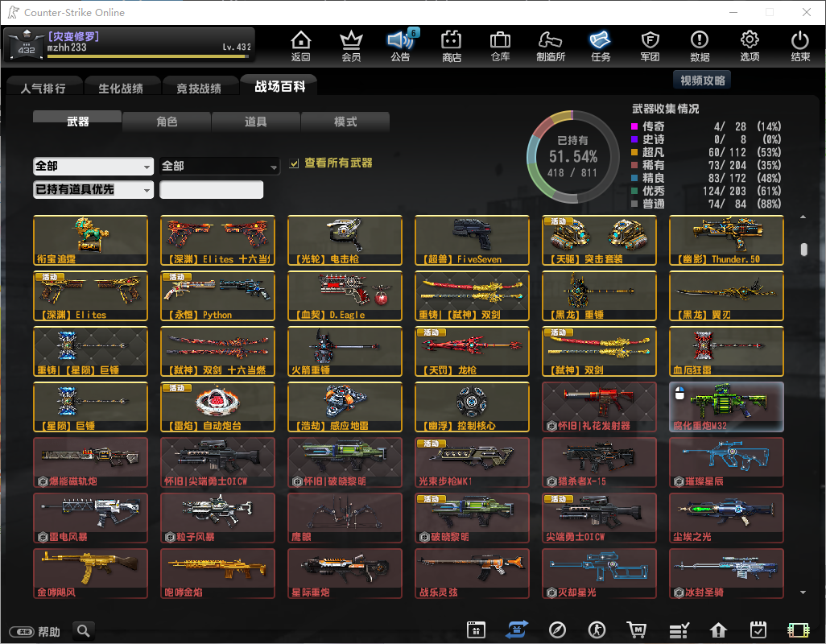
Task: Select the 腐化重炮M32 weapon thumbnail
Action: [726, 407]
